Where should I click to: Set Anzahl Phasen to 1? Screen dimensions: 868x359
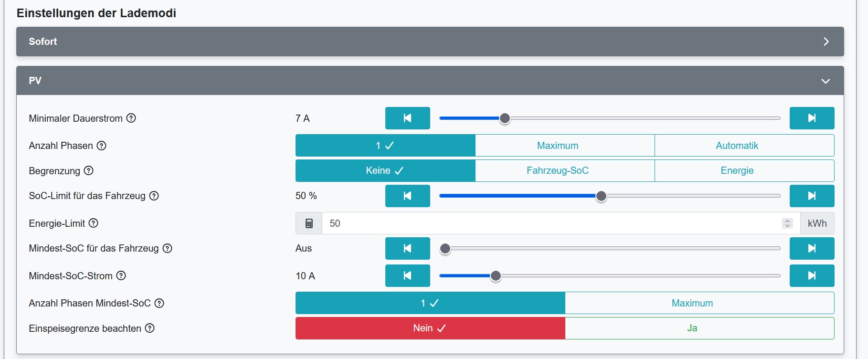tap(385, 146)
